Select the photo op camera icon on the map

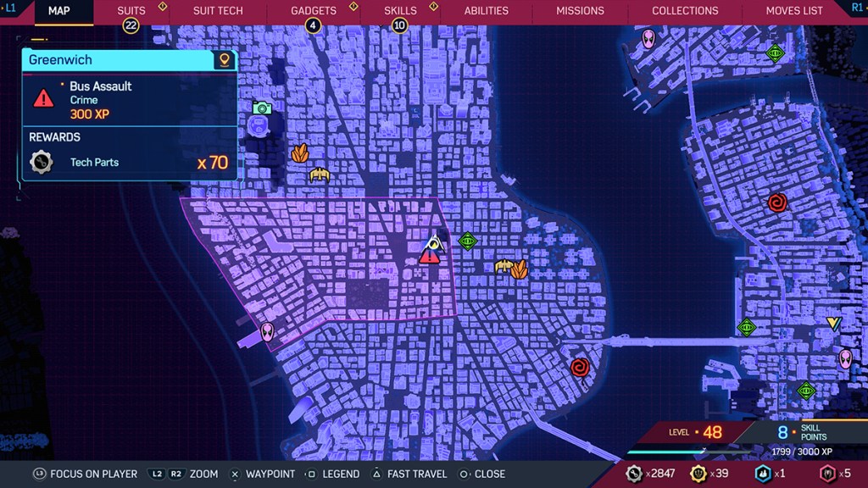pos(262,108)
